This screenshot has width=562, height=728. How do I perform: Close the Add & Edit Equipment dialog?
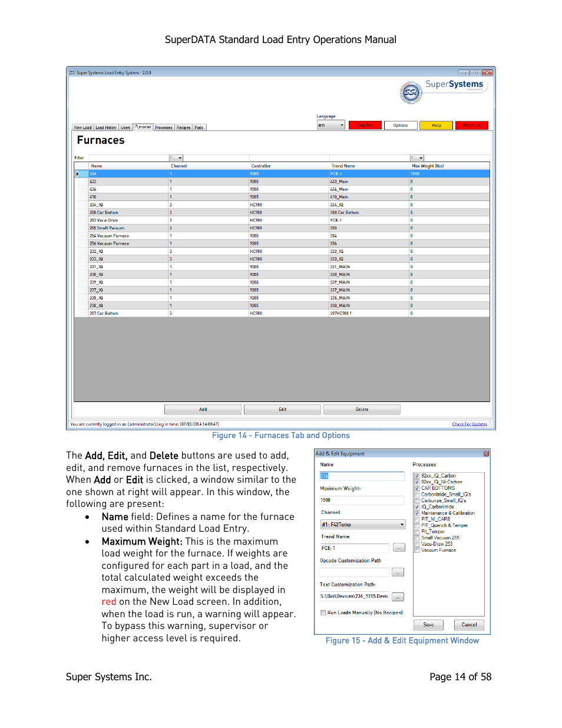486,453
